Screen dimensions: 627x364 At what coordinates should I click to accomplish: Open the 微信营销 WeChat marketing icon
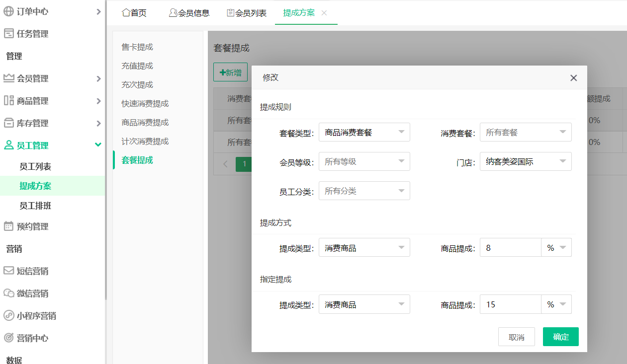coord(8,293)
